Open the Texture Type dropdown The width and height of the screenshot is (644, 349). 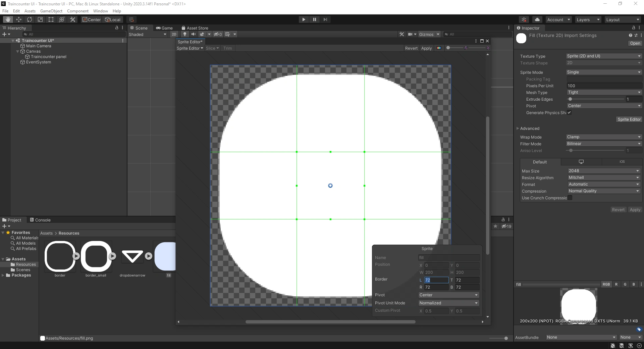603,56
